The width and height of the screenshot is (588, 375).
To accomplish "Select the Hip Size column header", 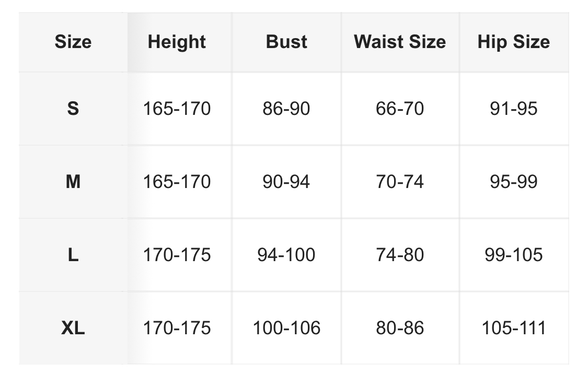I will tap(513, 42).
